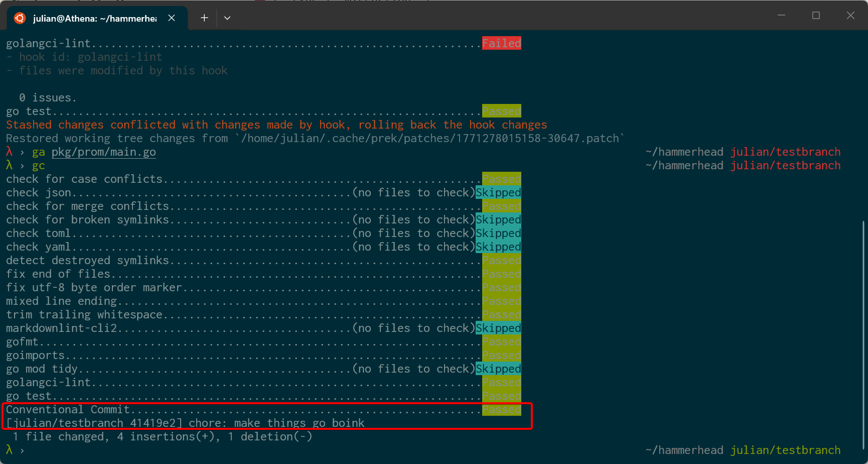Click the orange 'Stashed changes conflicted' warning line
The height and width of the screenshot is (464, 868).
[x=276, y=125]
